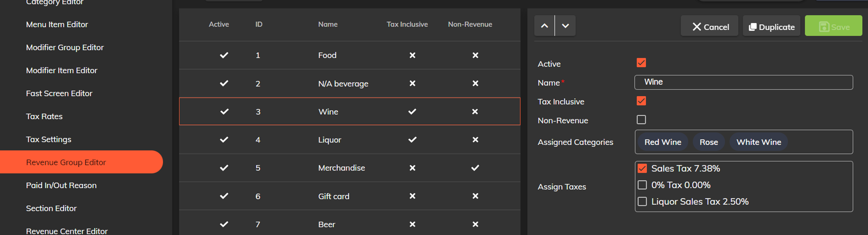This screenshot has height=235, width=868.
Task: Toggle the Tax Inclusive checkbox
Action: [641, 101]
